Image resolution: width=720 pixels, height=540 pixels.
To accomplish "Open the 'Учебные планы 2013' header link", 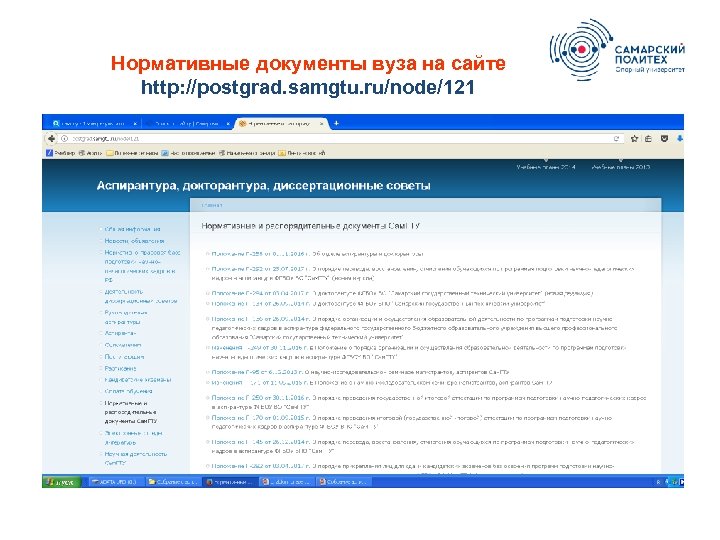I will click(x=621, y=167).
